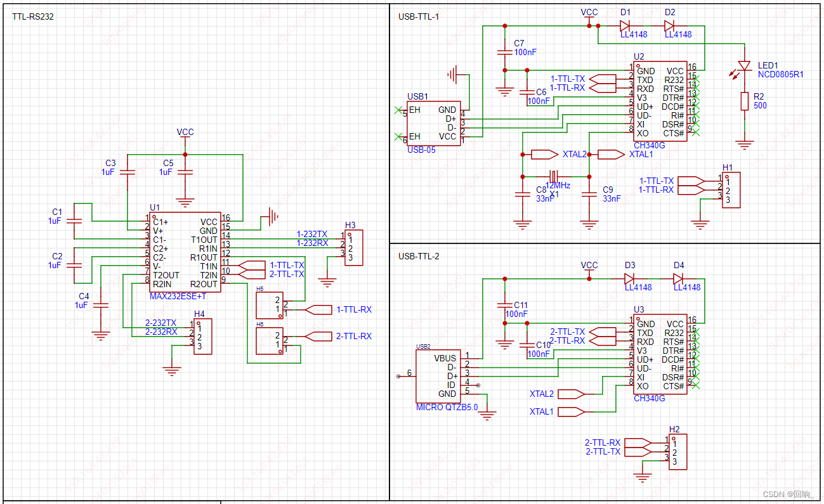Select the MAX232ESE+T chip U1
Viewport: 824px width, 504px height.
point(184,250)
